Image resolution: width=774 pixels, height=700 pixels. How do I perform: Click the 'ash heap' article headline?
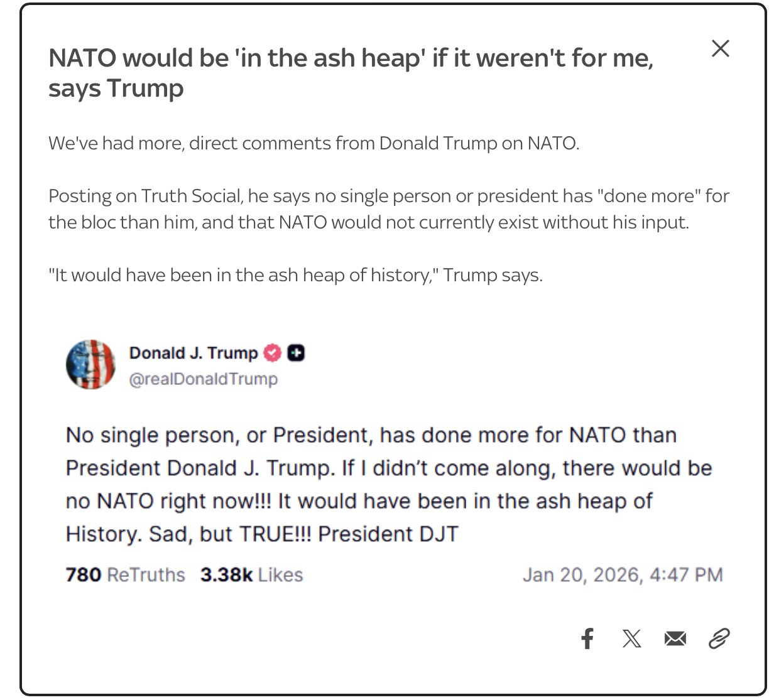click(351, 72)
